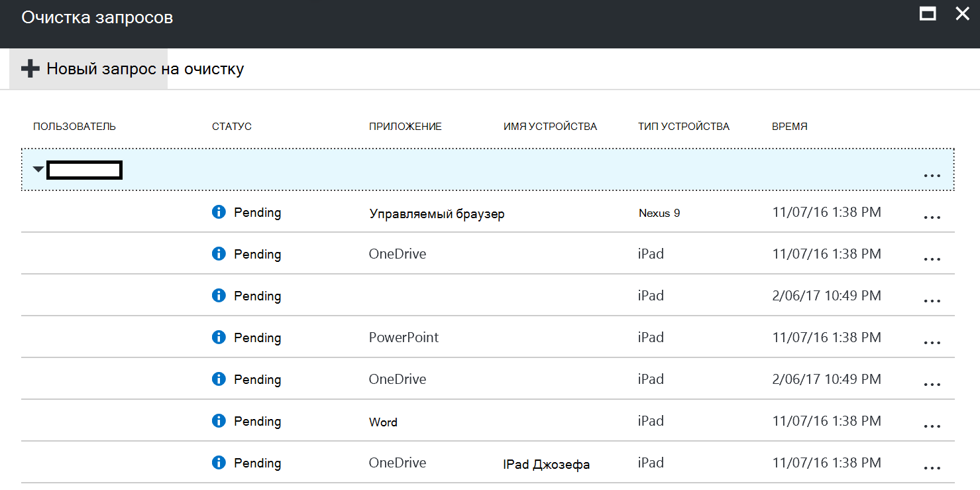Open ellipsis menu for PowerPoint row
The height and width of the screenshot is (490, 980).
click(932, 343)
